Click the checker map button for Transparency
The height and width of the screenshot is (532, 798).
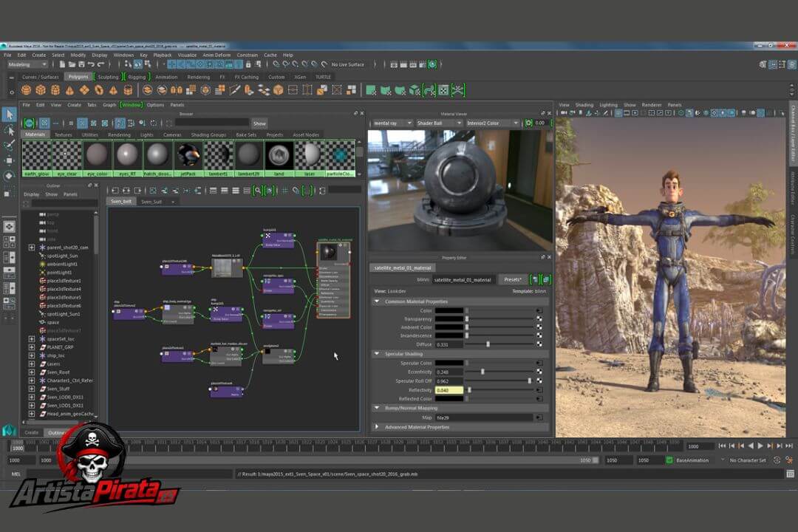click(x=539, y=319)
